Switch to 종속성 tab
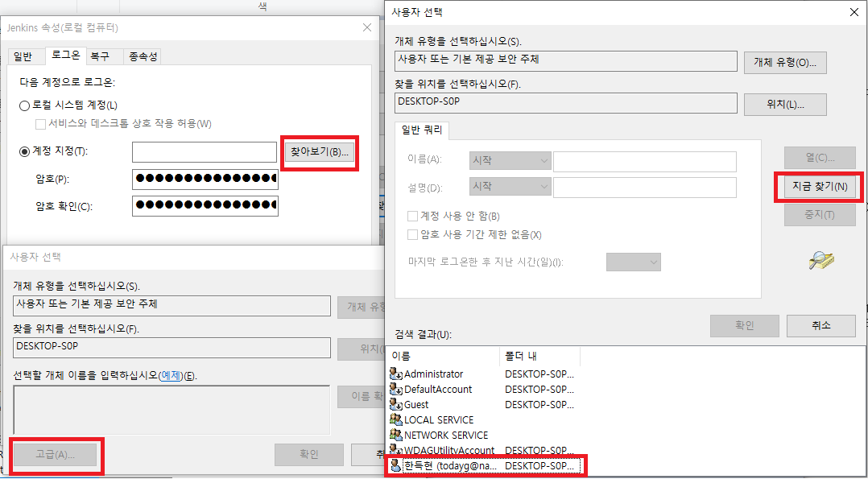The height and width of the screenshot is (479, 868). pyautogui.click(x=143, y=56)
